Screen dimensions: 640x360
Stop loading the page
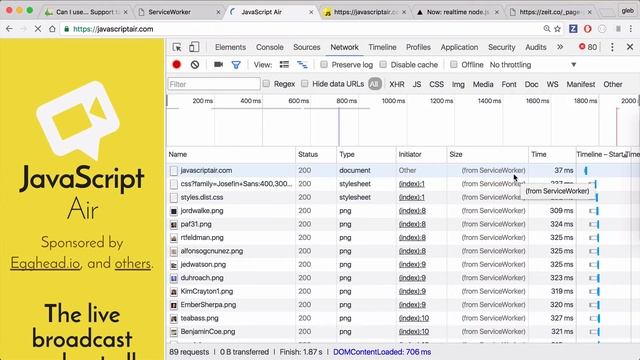click(37, 29)
